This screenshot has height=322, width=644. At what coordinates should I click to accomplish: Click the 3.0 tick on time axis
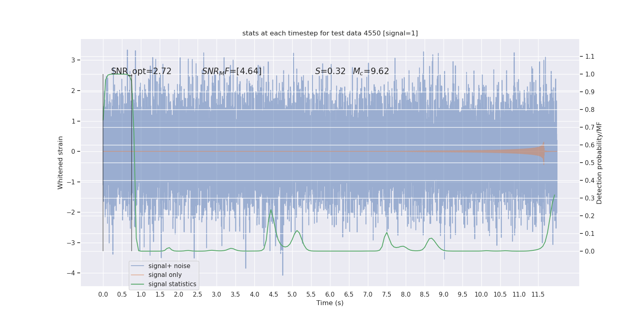[x=217, y=294]
